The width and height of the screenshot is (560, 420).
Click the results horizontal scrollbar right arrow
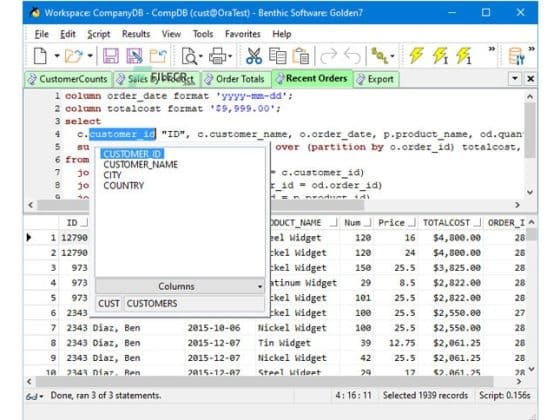tap(519, 381)
